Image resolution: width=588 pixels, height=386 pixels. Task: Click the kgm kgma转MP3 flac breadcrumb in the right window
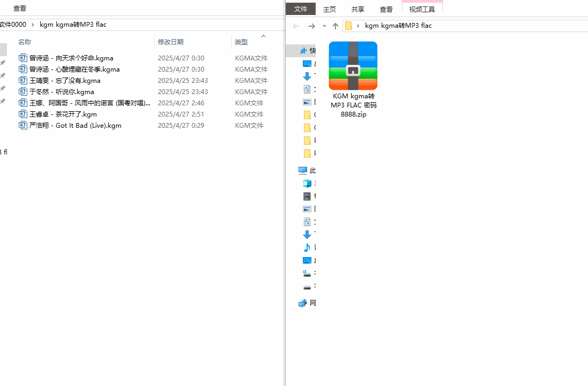coord(398,26)
